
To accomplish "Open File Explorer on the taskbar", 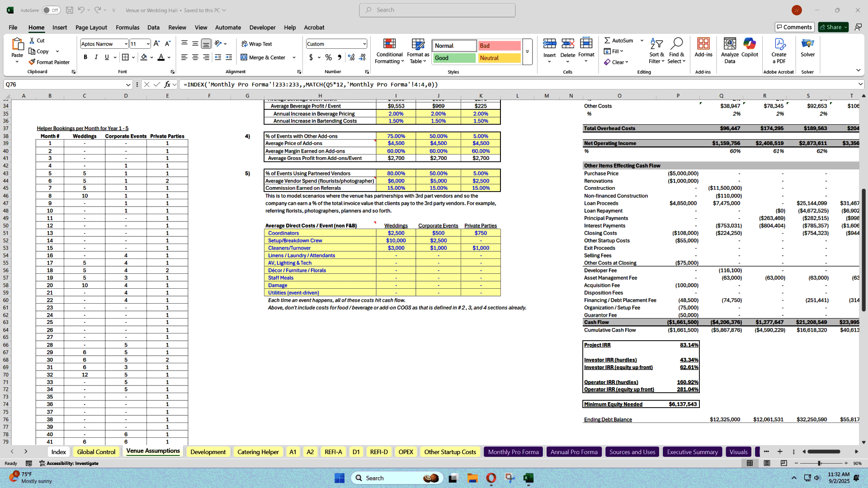I will click(472, 478).
